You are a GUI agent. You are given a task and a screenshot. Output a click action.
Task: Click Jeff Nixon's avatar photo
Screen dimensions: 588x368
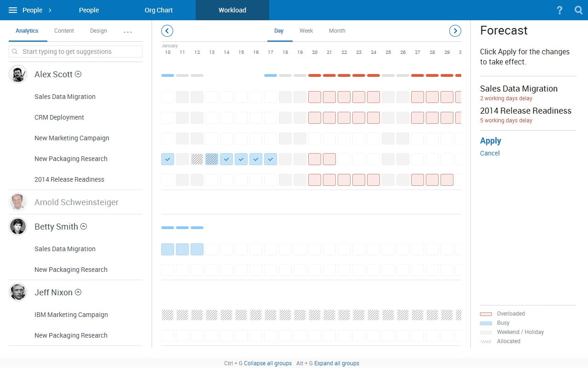point(18,292)
